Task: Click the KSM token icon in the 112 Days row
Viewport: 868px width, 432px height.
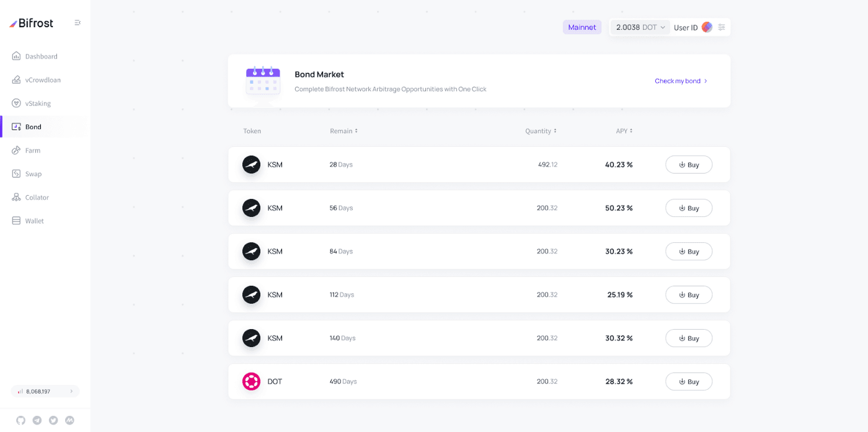Action: [251, 295]
